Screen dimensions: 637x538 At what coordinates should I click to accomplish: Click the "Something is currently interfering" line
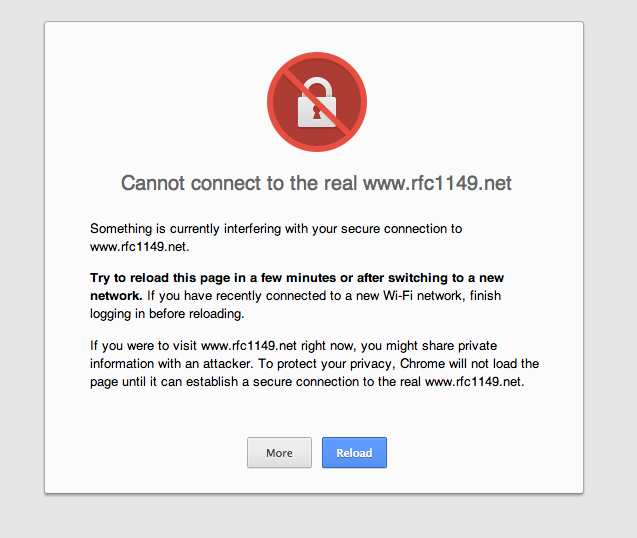tap(275, 229)
